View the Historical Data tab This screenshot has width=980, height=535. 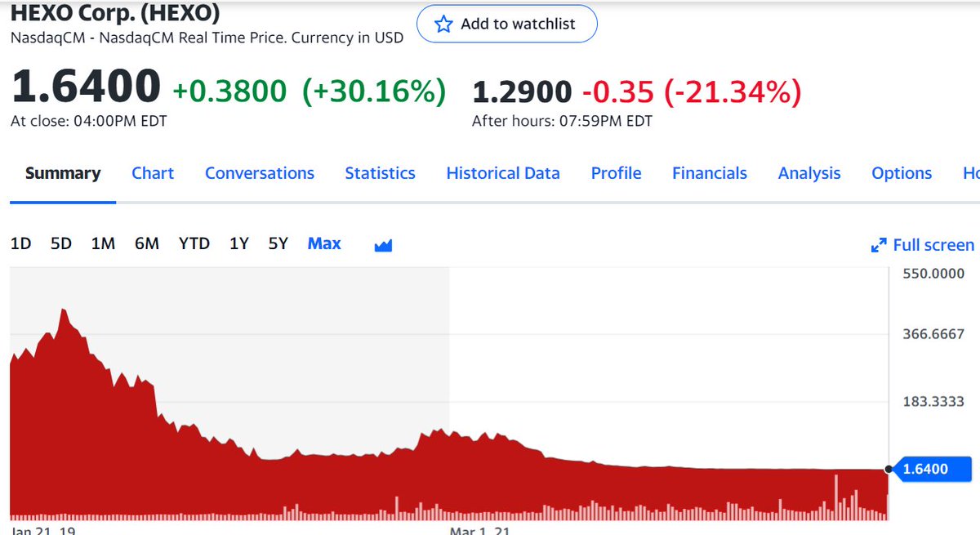coord(503,173)
